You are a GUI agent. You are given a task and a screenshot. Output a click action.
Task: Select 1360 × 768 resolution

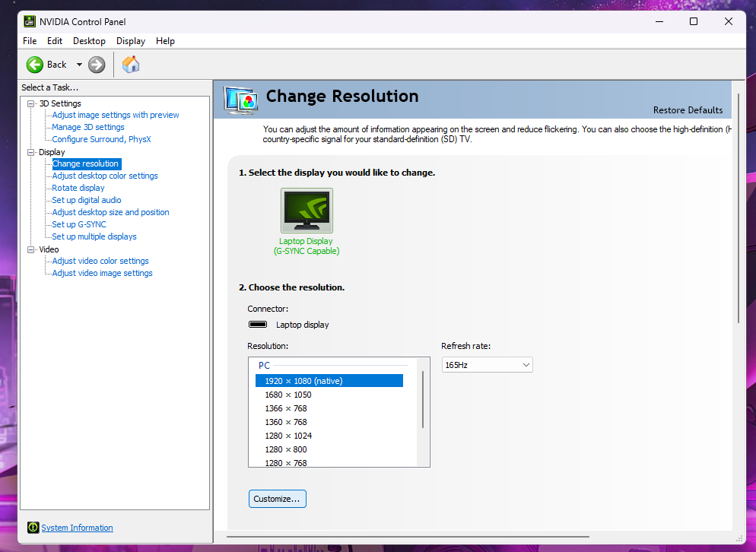(329, 422)
